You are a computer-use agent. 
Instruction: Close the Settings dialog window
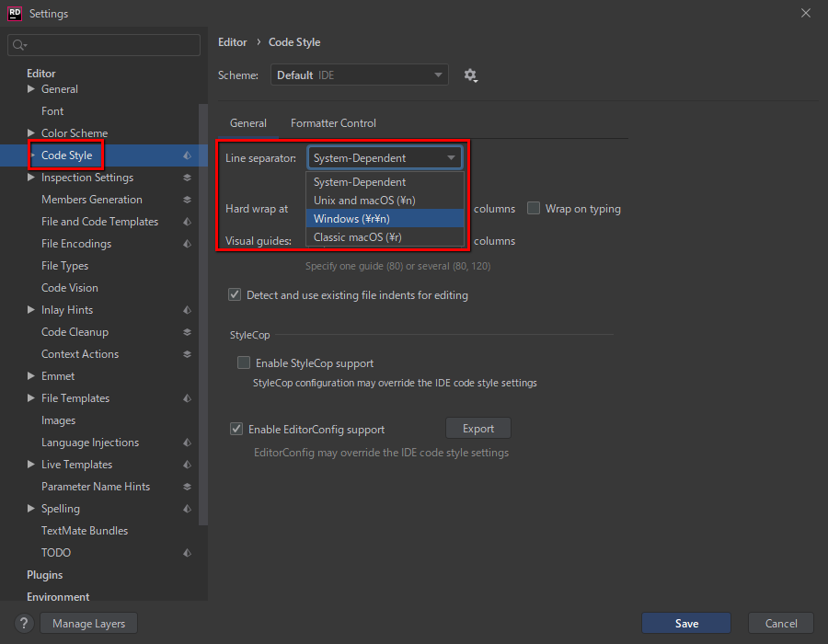point(806,13)
